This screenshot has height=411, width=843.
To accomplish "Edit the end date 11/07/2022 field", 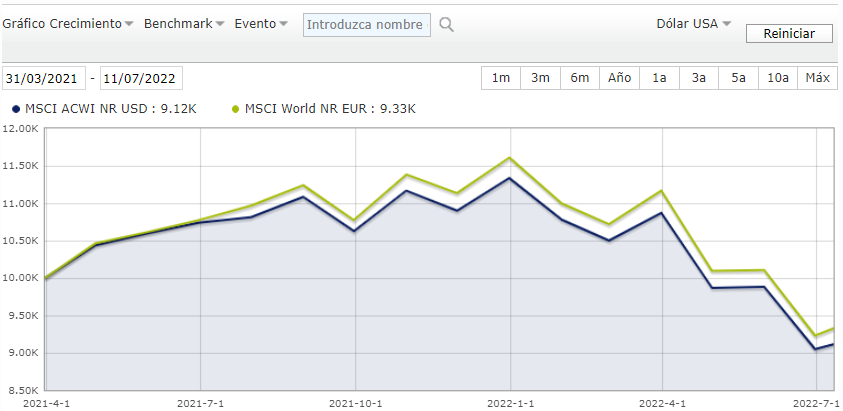I will point(141,78).
